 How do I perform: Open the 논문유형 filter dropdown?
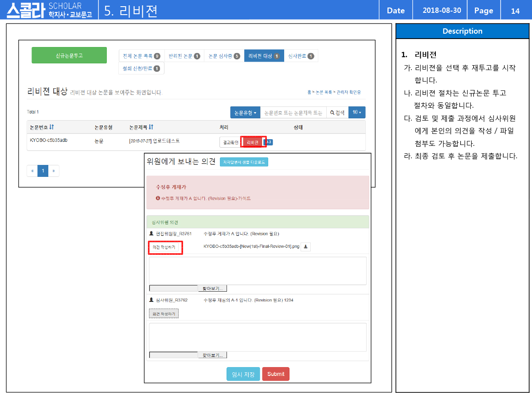tap(245, 113)
